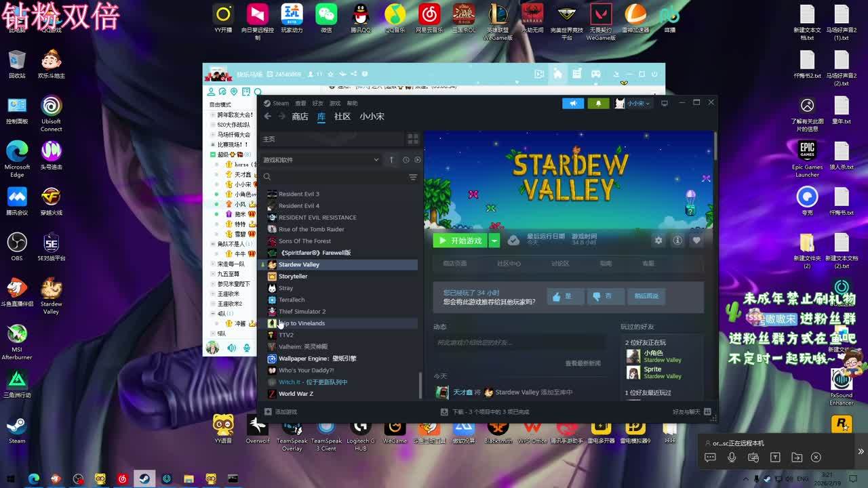
Task: Click the library game search field
Action: pyautogui.click(x=332, y=177)
